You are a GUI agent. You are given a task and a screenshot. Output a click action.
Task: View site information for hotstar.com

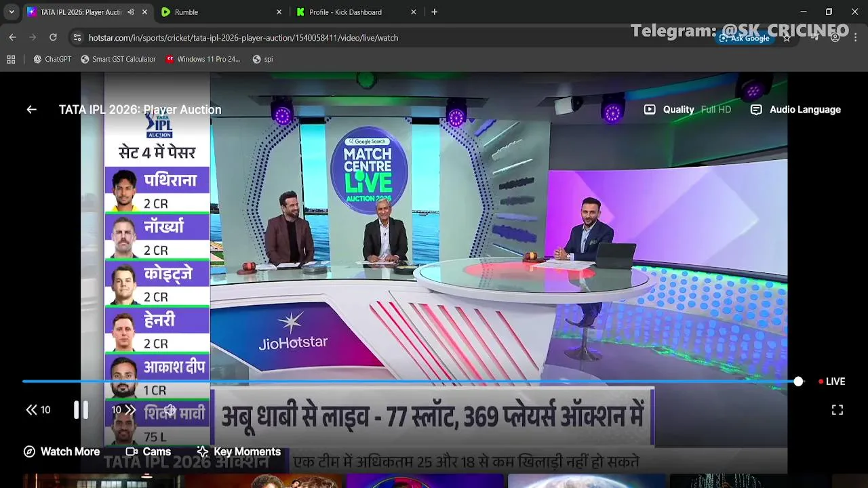77,37
